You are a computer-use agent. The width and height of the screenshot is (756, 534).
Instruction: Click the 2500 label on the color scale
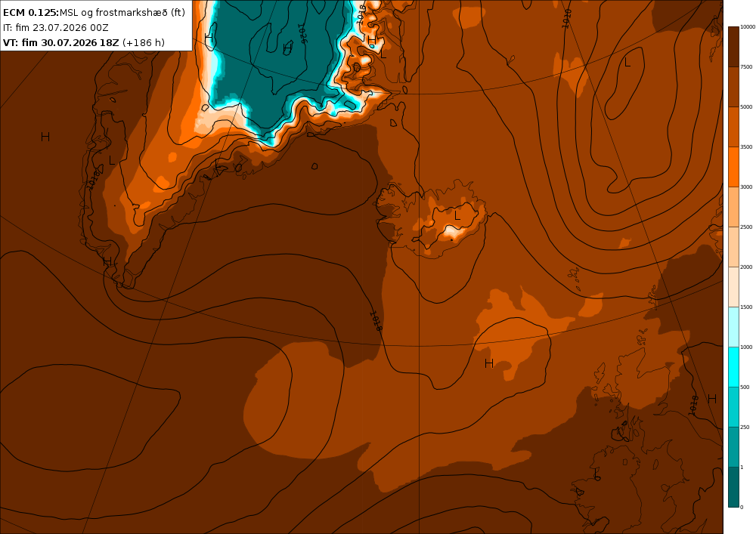click(746, 227)
